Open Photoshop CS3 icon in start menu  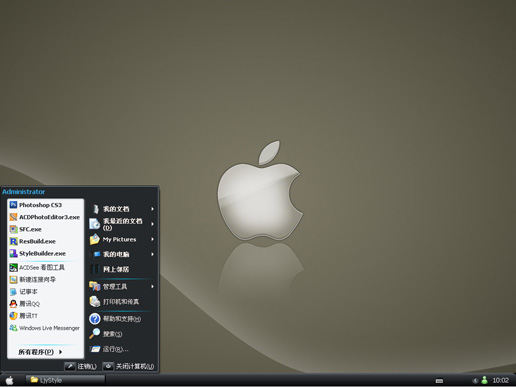pyautogui.click(x=13, y=205)
